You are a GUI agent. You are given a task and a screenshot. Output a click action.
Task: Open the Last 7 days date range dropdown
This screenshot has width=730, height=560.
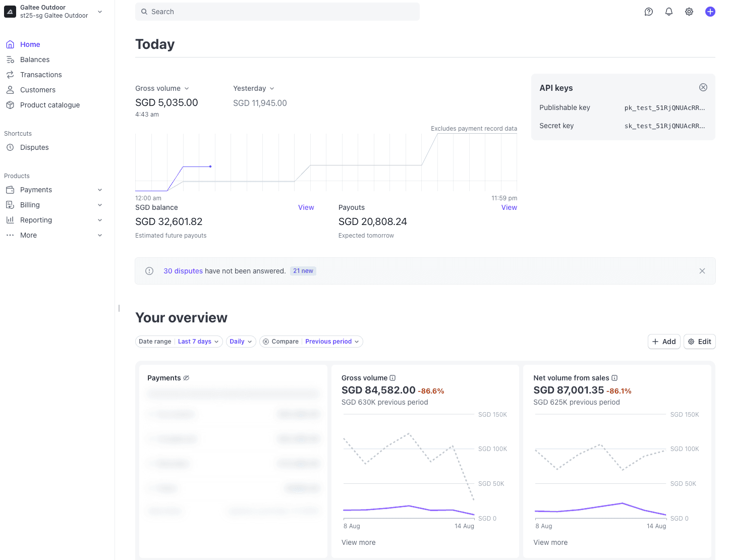pos(198,342)
